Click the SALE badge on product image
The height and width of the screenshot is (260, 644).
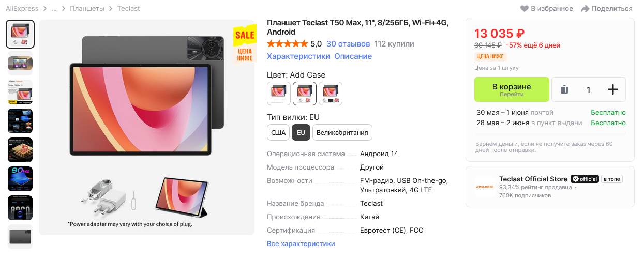point(245,35)
